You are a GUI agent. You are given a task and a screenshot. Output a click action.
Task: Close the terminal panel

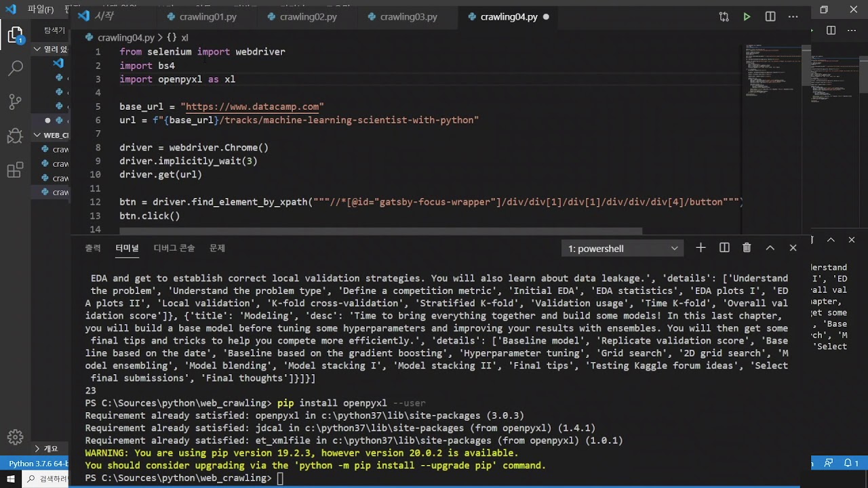click(793, 248)
